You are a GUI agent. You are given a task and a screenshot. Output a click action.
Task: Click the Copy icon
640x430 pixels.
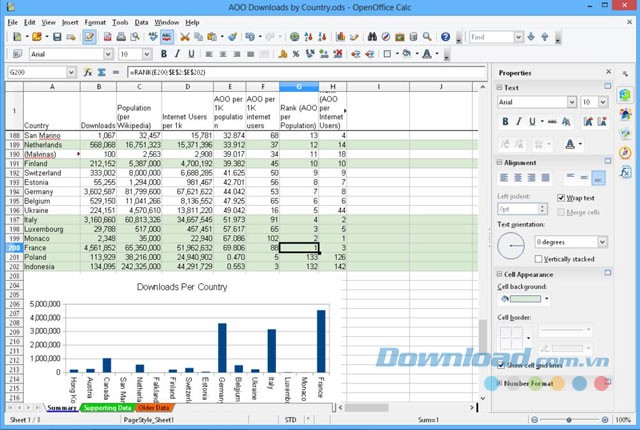pos(198,37)
